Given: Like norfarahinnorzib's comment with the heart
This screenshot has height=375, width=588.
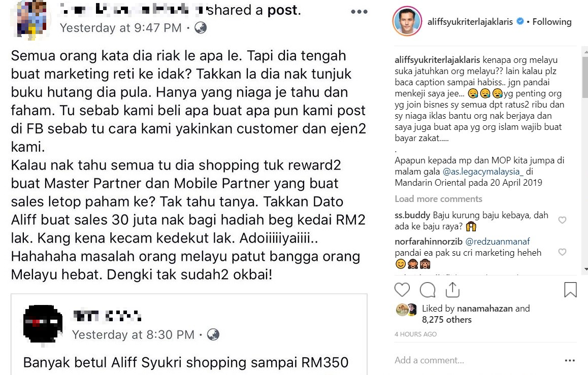Looking at the screenshot, I should tap(562, 252).
